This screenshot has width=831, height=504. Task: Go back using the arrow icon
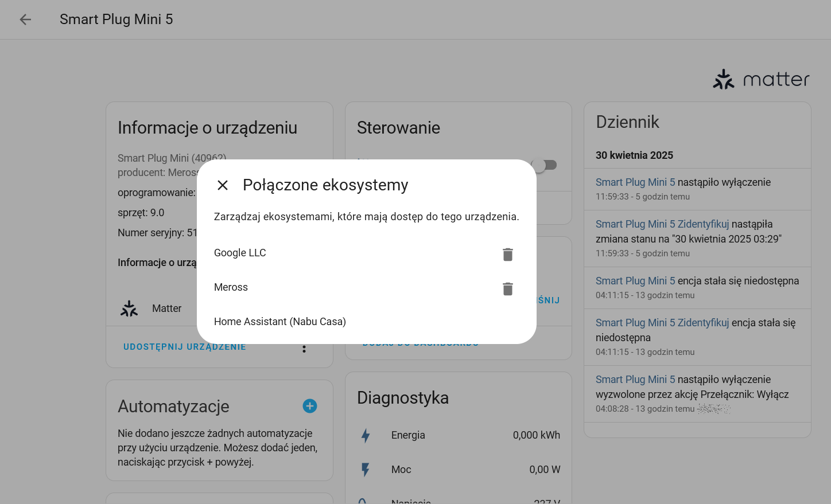point(25,19)
